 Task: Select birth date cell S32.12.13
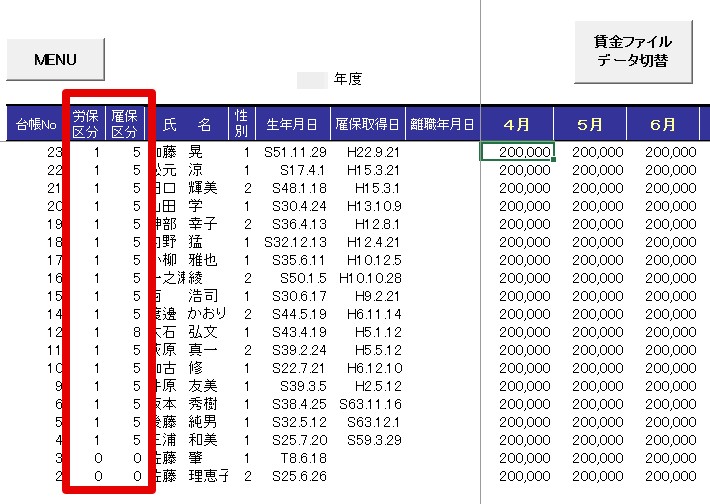click(x=295, y=242)
